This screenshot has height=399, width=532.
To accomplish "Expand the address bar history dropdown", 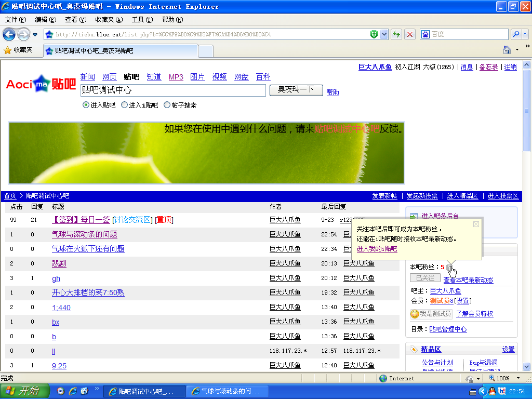I will [384, 34].
